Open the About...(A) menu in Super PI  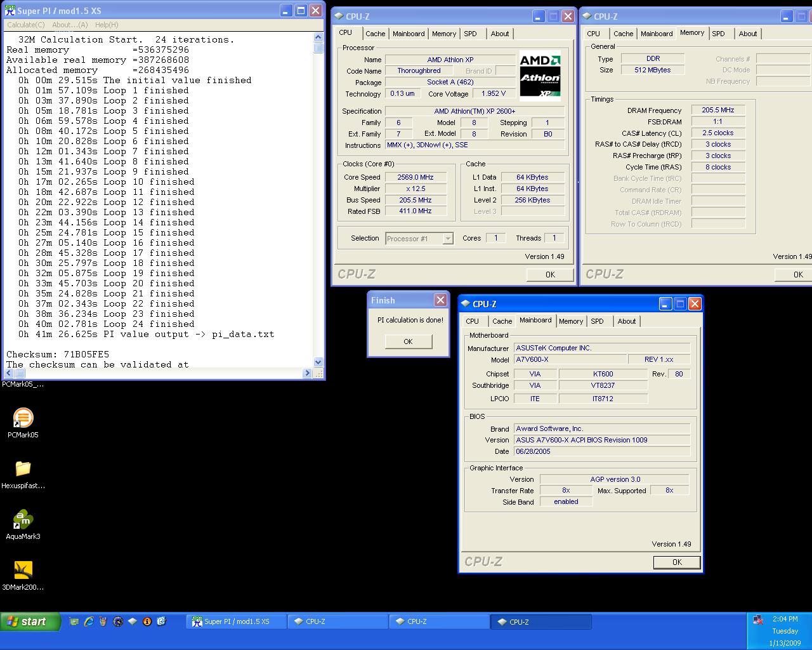coord(70,25)
